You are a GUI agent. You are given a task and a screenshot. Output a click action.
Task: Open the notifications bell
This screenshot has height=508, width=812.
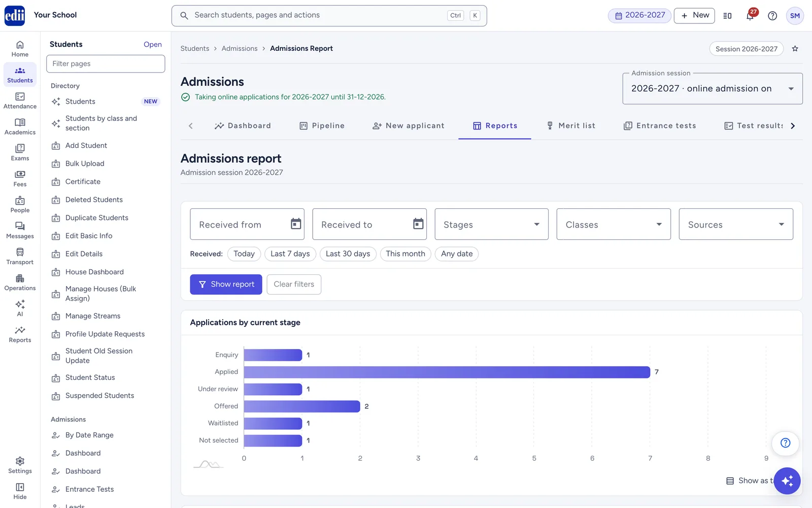click(x=750, y=15)
